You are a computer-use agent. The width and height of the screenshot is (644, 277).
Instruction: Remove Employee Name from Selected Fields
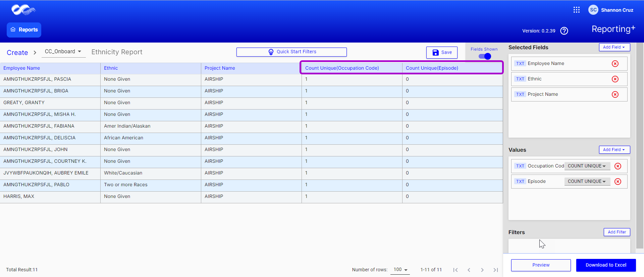(615, 64)
